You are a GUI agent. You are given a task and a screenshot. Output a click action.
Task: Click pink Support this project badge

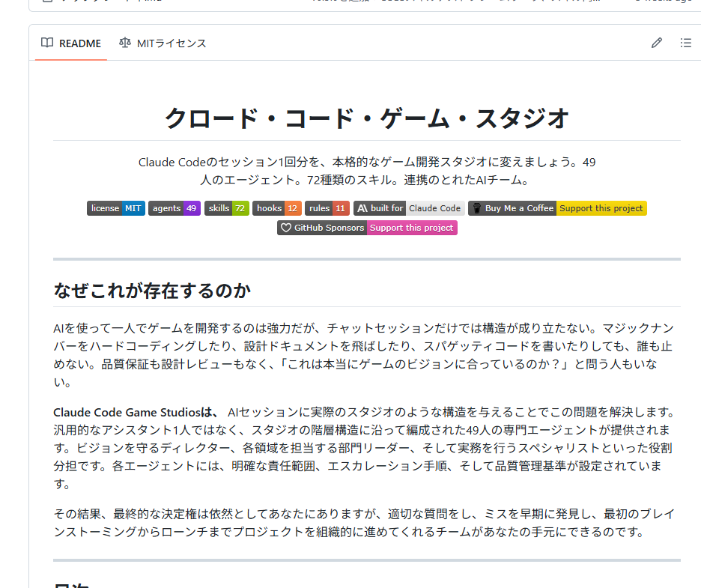pos(411,228)
